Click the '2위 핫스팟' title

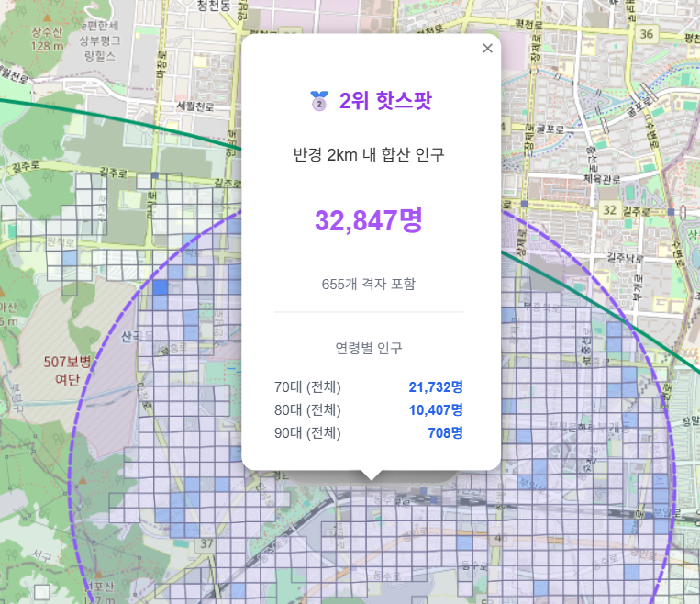(x=385, y=101)
